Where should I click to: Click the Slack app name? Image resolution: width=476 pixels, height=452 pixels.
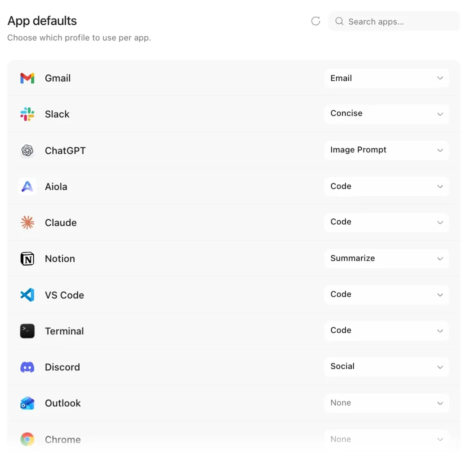(57, 114)
